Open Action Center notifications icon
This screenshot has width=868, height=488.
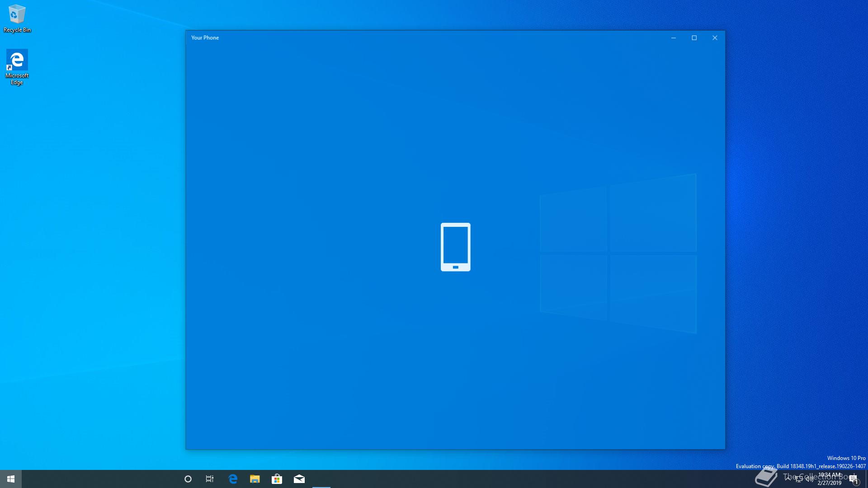point(854,479)
